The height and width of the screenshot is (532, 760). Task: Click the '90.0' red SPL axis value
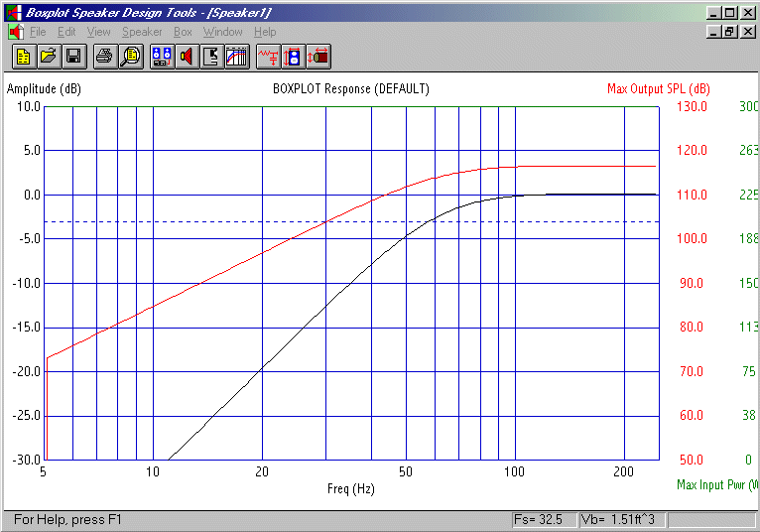point(692,283)
